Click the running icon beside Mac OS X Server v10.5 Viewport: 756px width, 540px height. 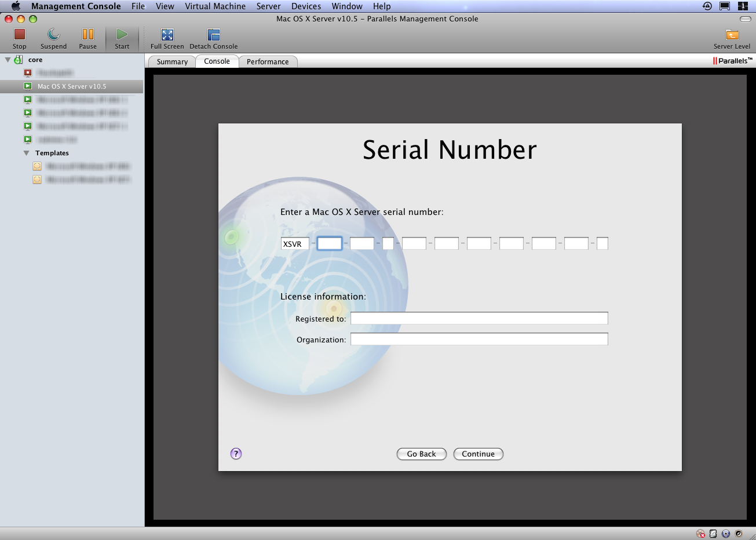tap(28, 86)
